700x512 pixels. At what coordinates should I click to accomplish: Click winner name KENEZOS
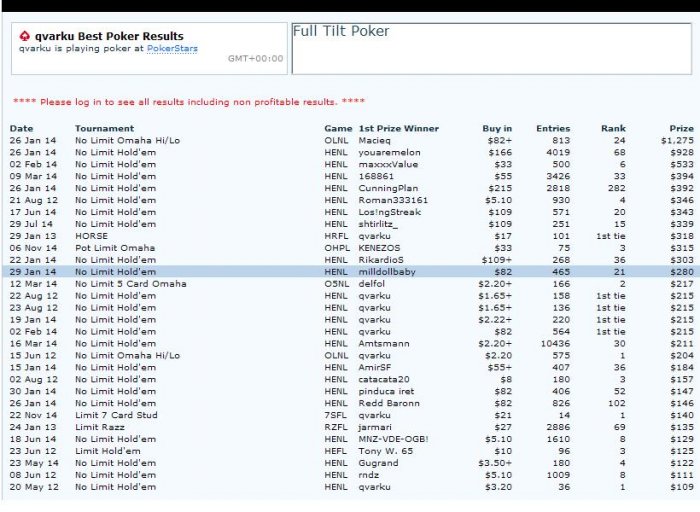pyautogui.click(x=379, y=248)
